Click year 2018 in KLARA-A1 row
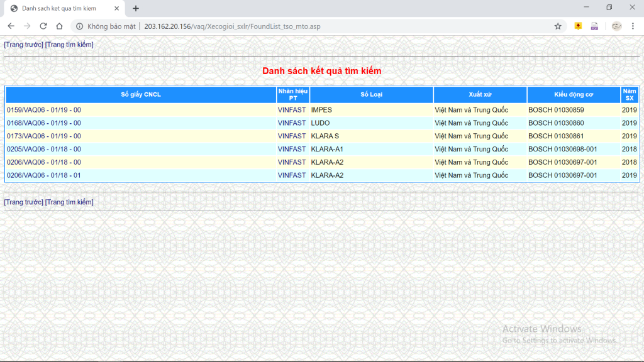This screenshot has height=362, width=644. pos(629,150)
